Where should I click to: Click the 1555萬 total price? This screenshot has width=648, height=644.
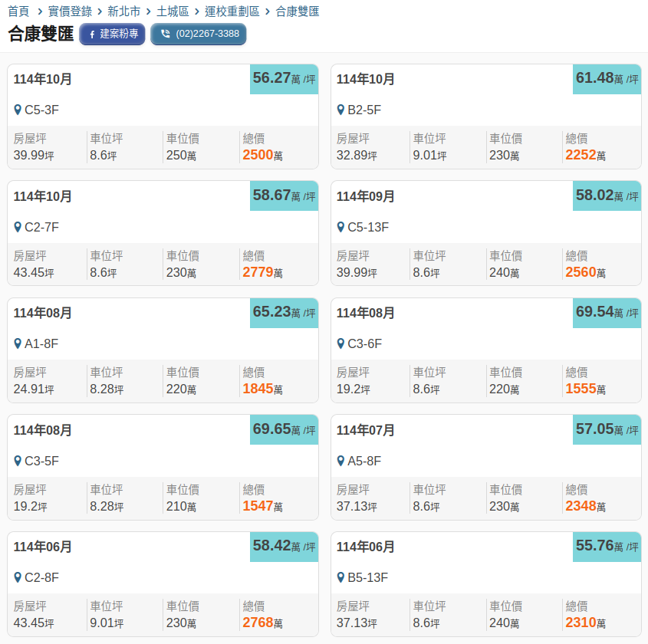585,389
